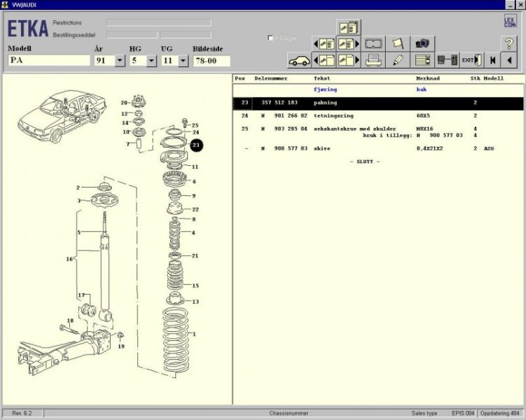Open the HG main group dropdown
The image size is (526, 420).
tap(151, 61)
